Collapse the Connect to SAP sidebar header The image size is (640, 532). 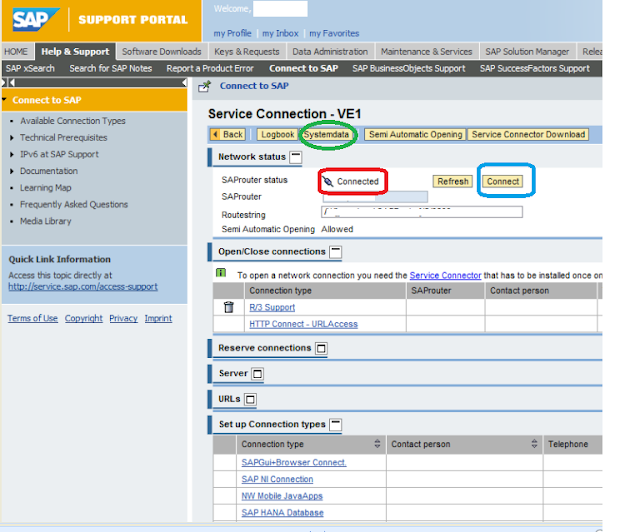(x=4, y=100)
